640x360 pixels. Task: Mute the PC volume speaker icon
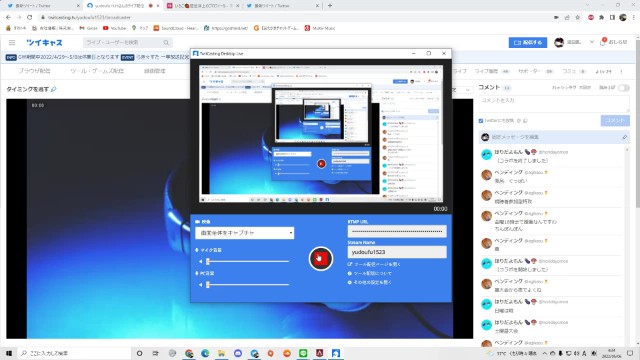pos(200,284)
